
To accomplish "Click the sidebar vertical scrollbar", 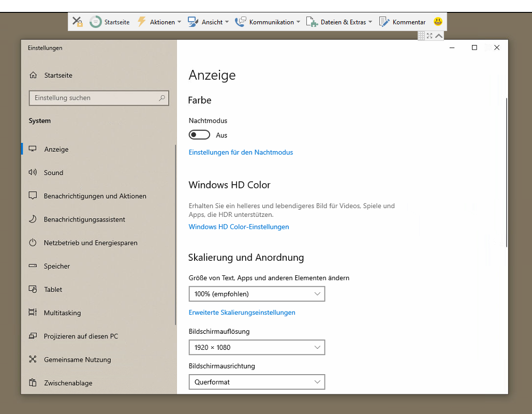I will (x=175, y=235).
